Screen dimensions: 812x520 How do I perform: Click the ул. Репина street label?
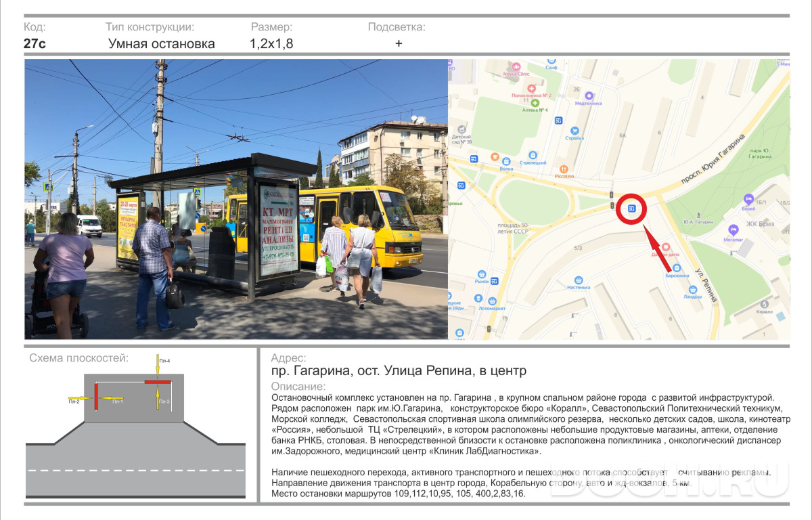[x=706, y=284]
